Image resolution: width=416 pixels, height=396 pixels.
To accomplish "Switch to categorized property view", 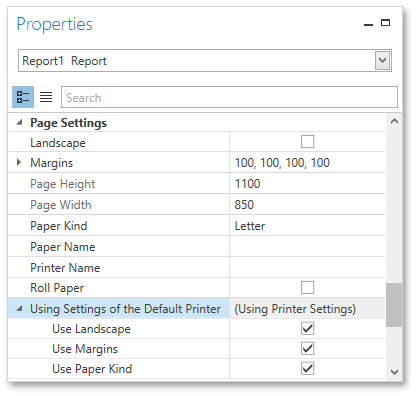I will [x=23, y=97].
